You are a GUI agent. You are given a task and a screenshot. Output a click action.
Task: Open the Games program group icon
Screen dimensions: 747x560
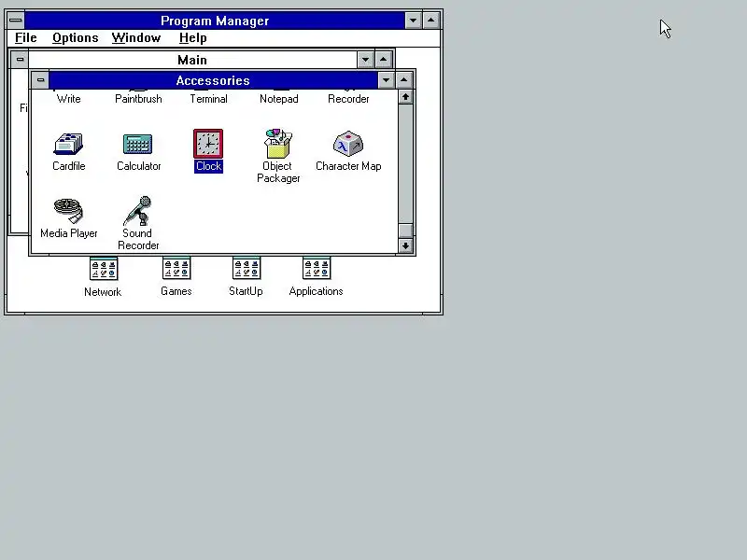[x=176, y=269]
